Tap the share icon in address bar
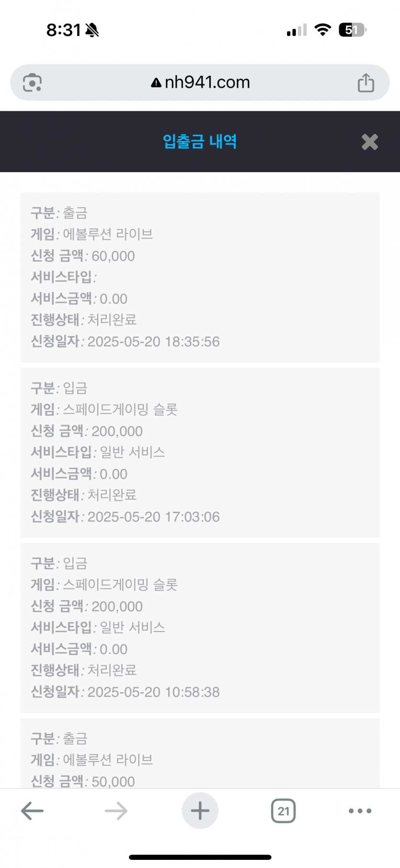Screen dimensions: 400x868 coord(366,82)
